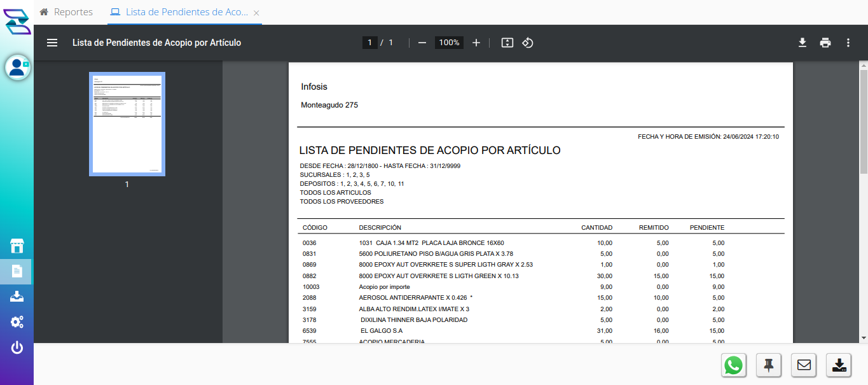Viewport: 868px width, 385px height.
Task: Rotate the document counterclockwise
Action: coord(527,43)
